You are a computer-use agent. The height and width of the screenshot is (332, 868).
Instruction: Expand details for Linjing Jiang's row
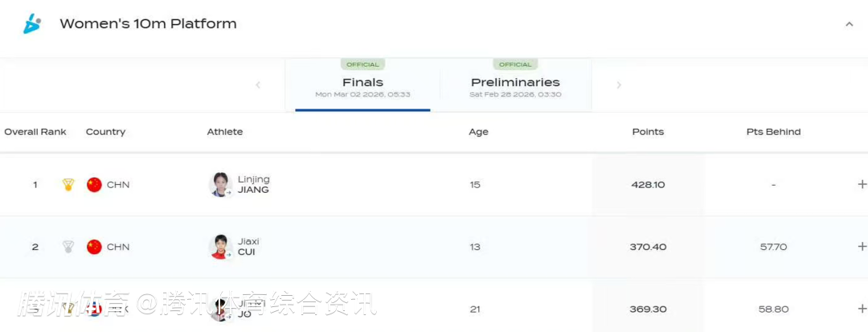click(862, 185)
